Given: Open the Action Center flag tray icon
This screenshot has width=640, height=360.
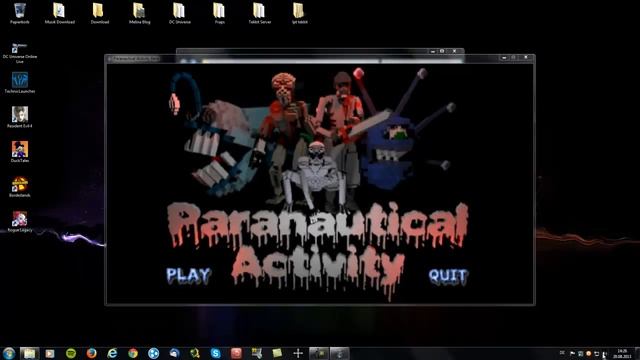Looking at the screenshot, I should click(x=572, y=353).
